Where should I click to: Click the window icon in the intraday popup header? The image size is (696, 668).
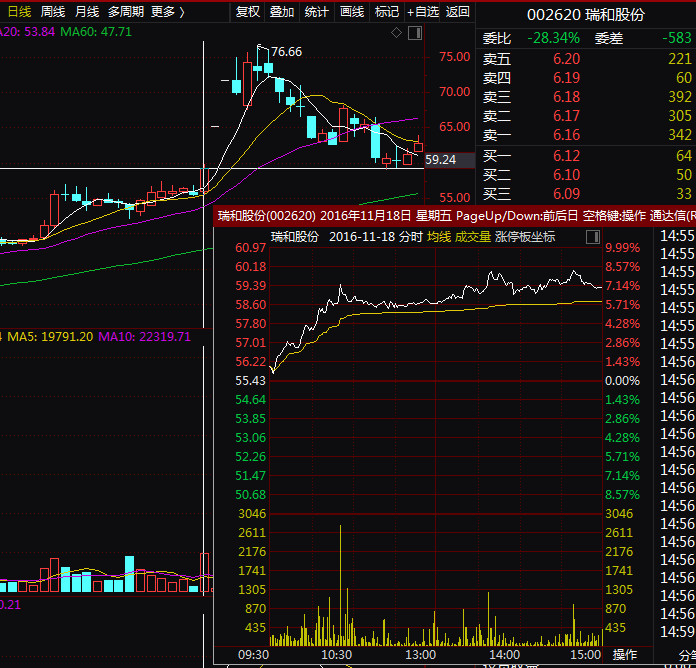[593, 237]
